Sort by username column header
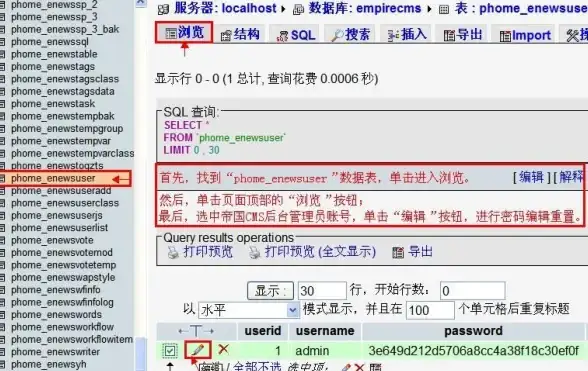The width and height of the screenshot is (588, 371). pyautogui.click(x=325, y=331)
